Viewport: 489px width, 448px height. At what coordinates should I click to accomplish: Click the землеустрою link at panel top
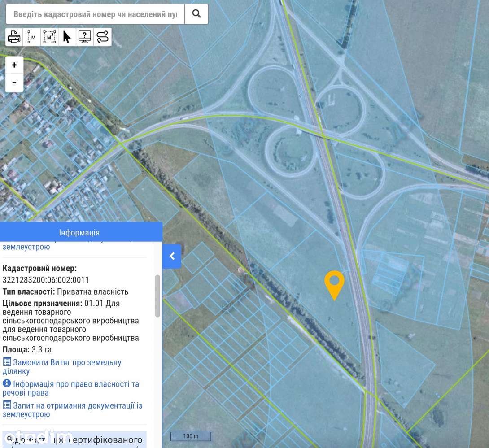(x=26, y=247)
